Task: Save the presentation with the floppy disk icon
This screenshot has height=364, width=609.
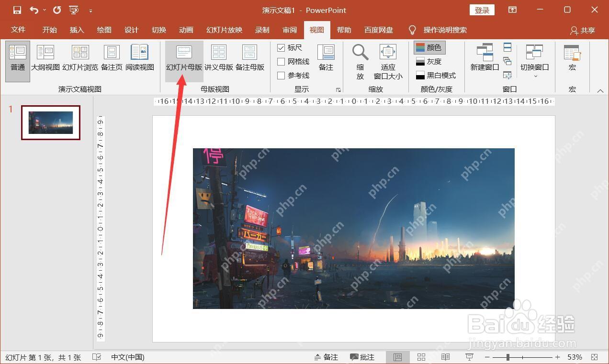Action: tap(17, 10)
